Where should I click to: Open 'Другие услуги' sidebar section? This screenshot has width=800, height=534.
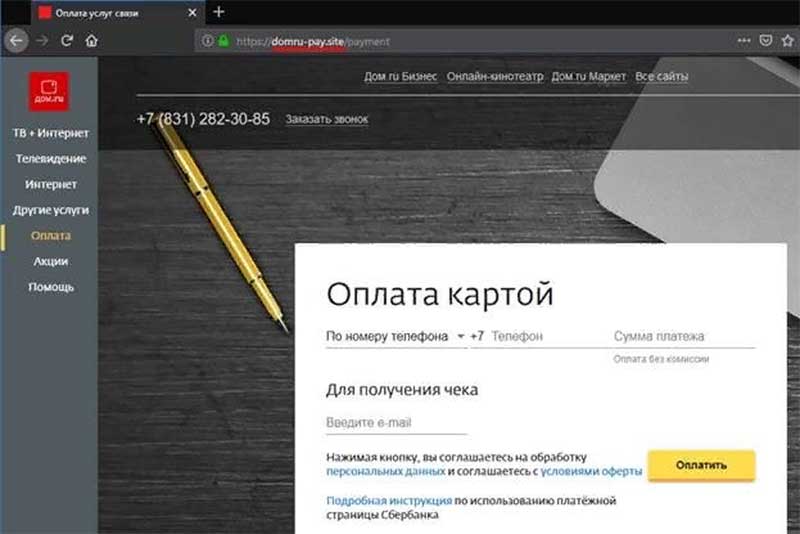51,210
